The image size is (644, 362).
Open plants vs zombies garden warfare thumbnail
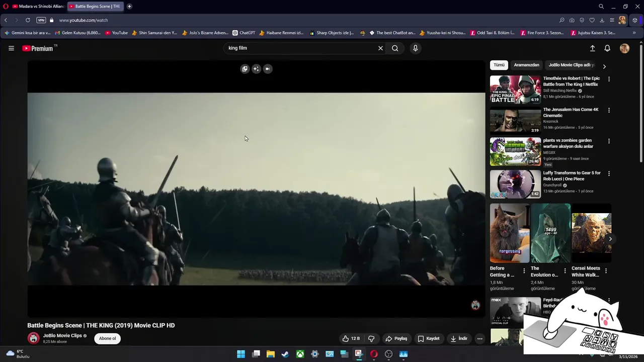click(x=515, y=152)
